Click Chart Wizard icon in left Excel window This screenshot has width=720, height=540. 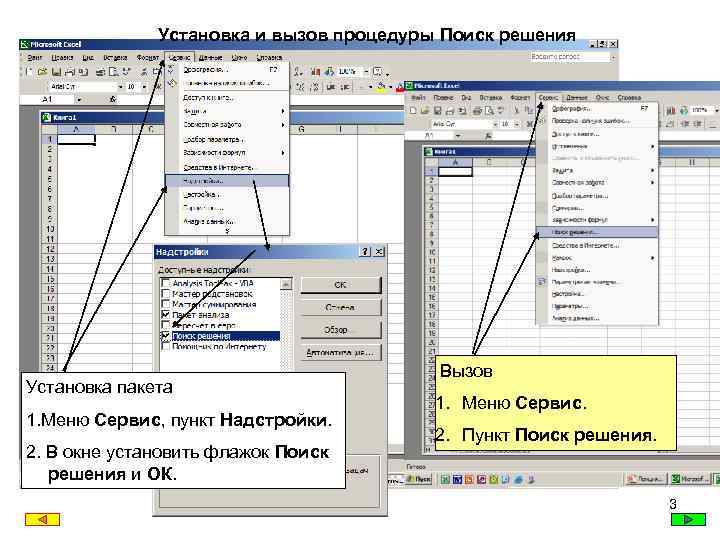point(315,72)
